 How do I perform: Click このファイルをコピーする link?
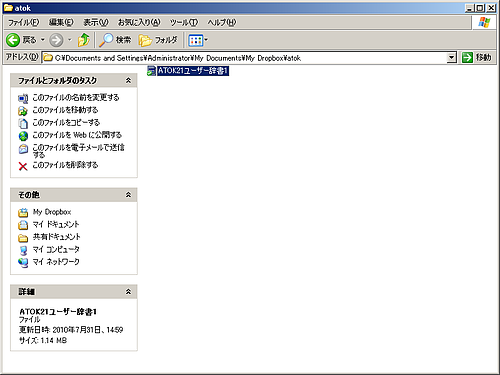coord(66,123)
